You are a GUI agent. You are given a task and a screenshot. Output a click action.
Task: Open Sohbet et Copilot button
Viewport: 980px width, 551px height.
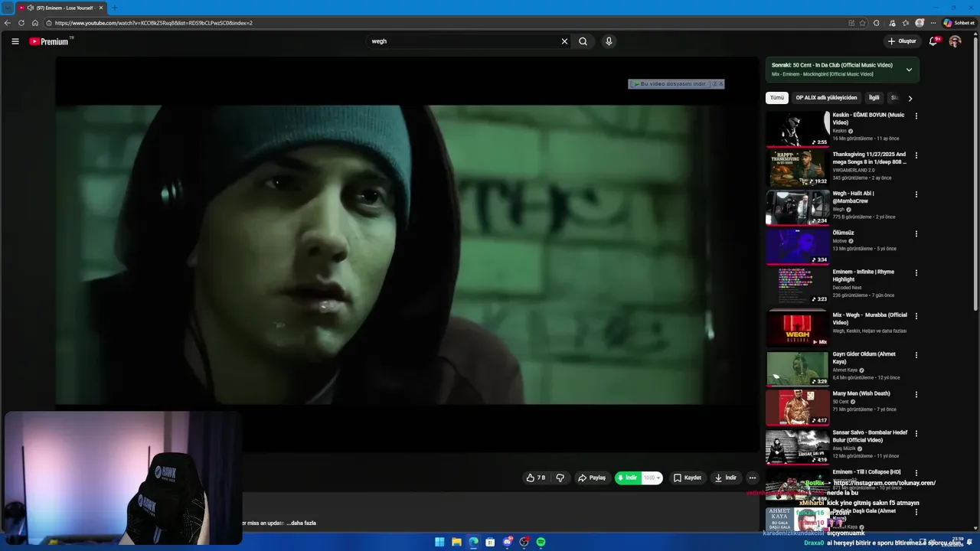[x=959, y=23]
